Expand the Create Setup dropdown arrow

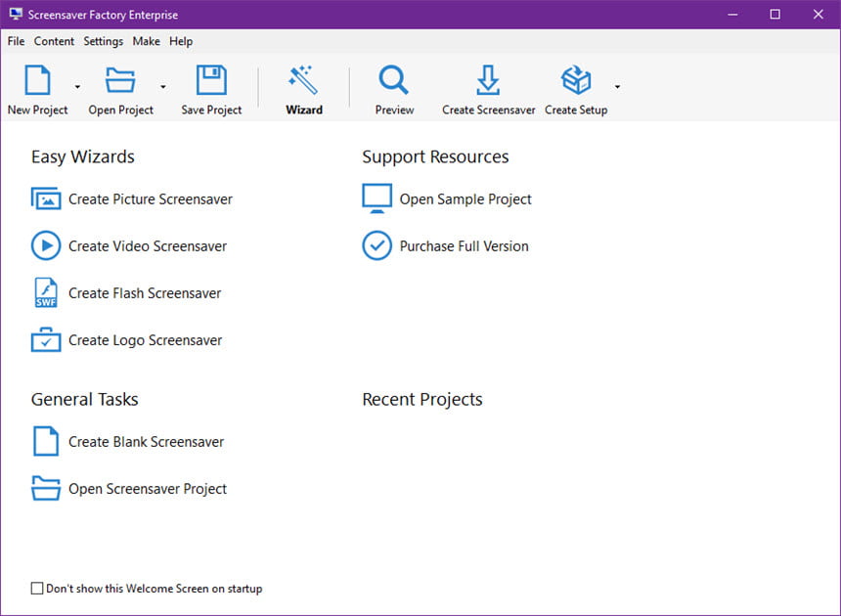[x=617, y=86]
